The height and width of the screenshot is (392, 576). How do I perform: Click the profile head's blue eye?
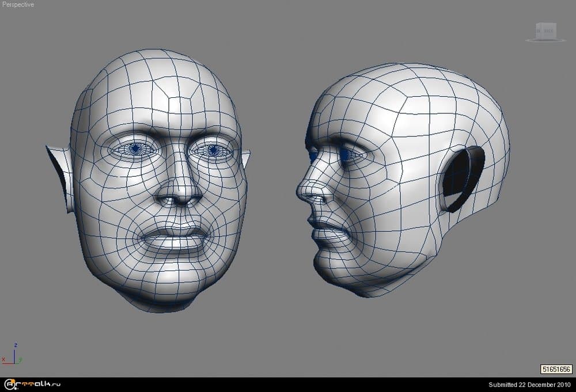[x=347, y=154]
